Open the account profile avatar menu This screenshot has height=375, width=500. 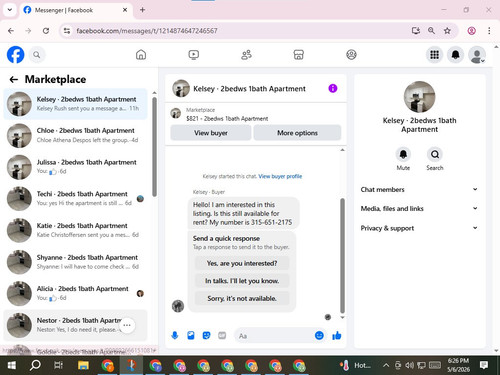[x=477, y=55]
